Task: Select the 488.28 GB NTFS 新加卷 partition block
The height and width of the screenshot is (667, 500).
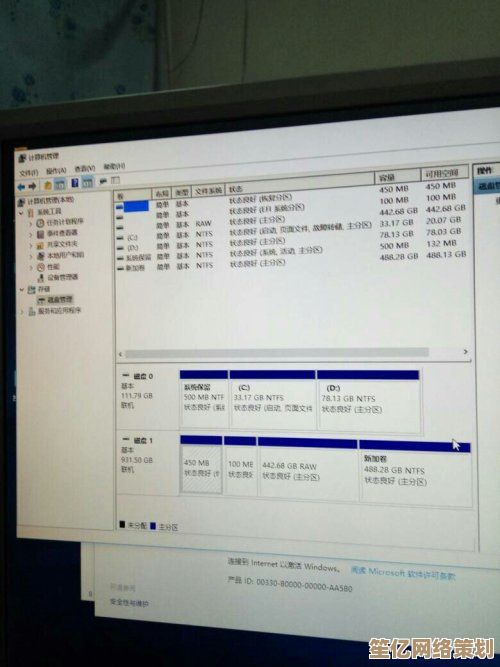Action: [x=415, y=474]
